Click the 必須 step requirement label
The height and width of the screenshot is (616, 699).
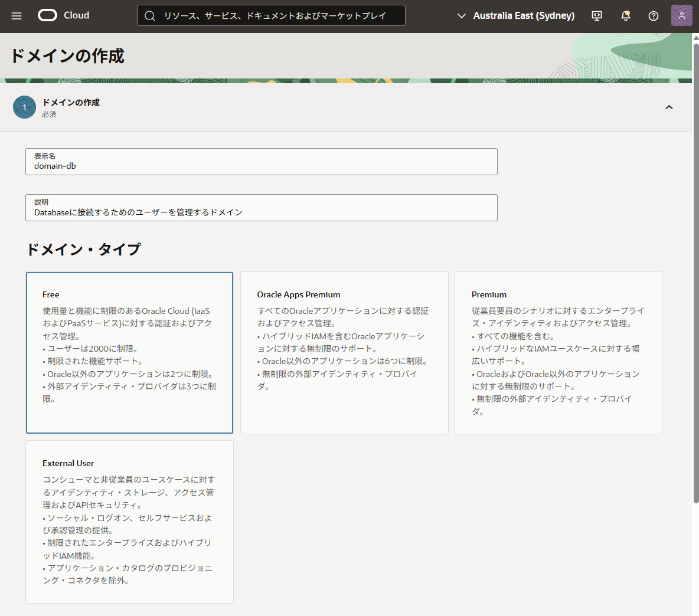coord(49,114)
